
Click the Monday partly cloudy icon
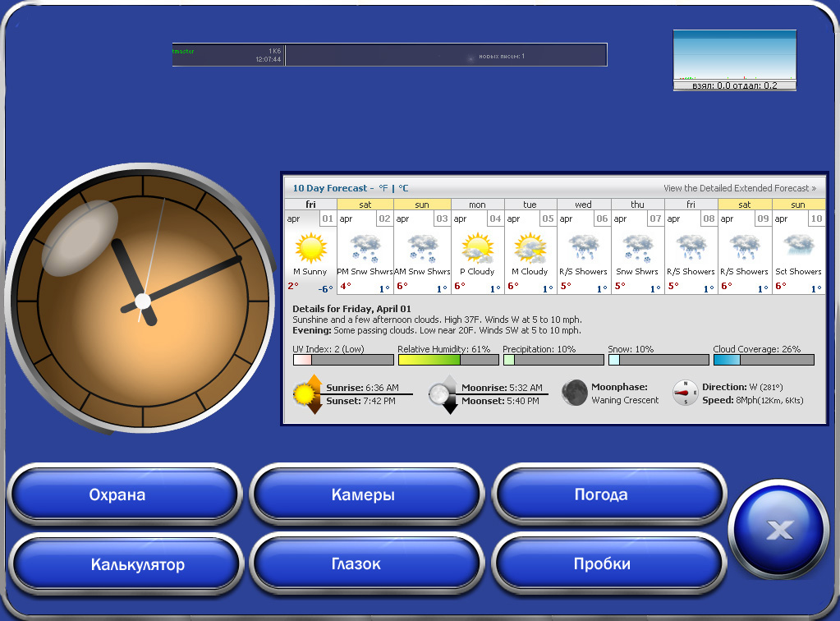(477, 247)
